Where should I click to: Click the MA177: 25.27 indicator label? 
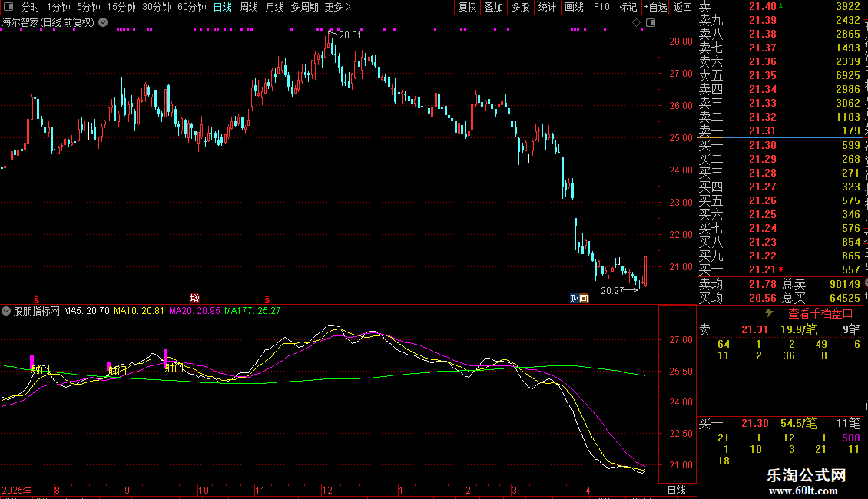coord(253,311)
